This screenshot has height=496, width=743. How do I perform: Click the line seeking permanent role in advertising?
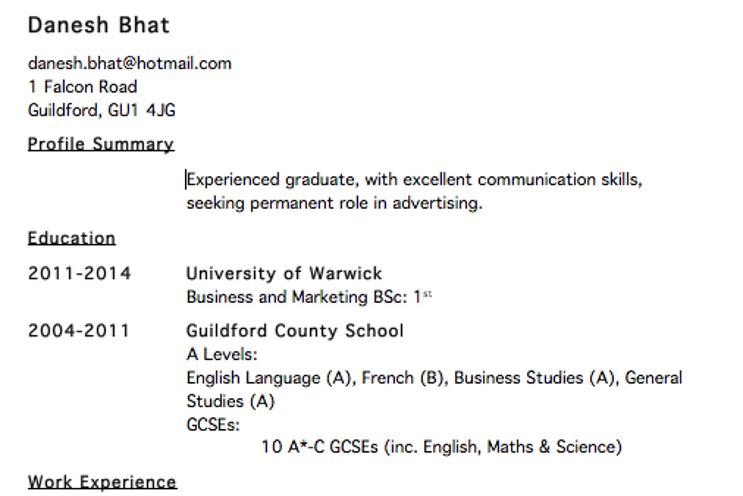coord(335,203)
